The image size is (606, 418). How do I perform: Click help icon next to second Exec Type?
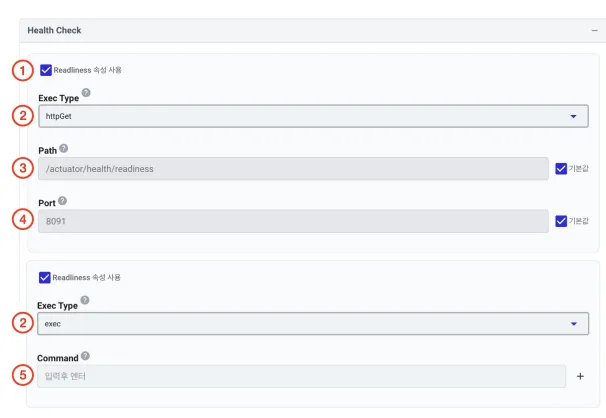click(x=85, y=300)
